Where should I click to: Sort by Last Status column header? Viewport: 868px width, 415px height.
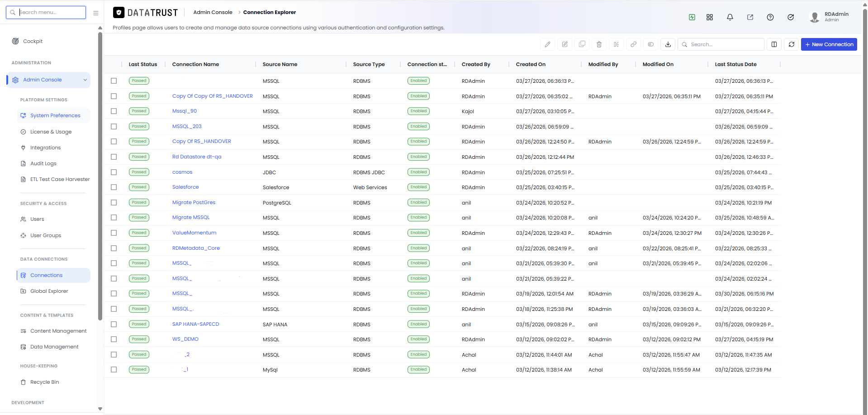[143, 64]
